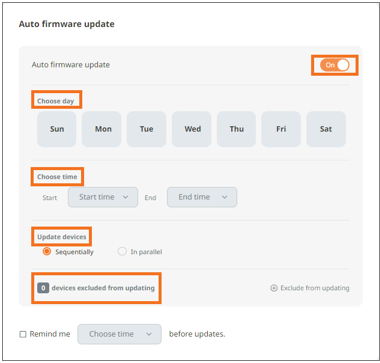Image resolution: width=380 pixels, height=363 pixels.
Task: Click the Update devices label
Action: (62, 237)
